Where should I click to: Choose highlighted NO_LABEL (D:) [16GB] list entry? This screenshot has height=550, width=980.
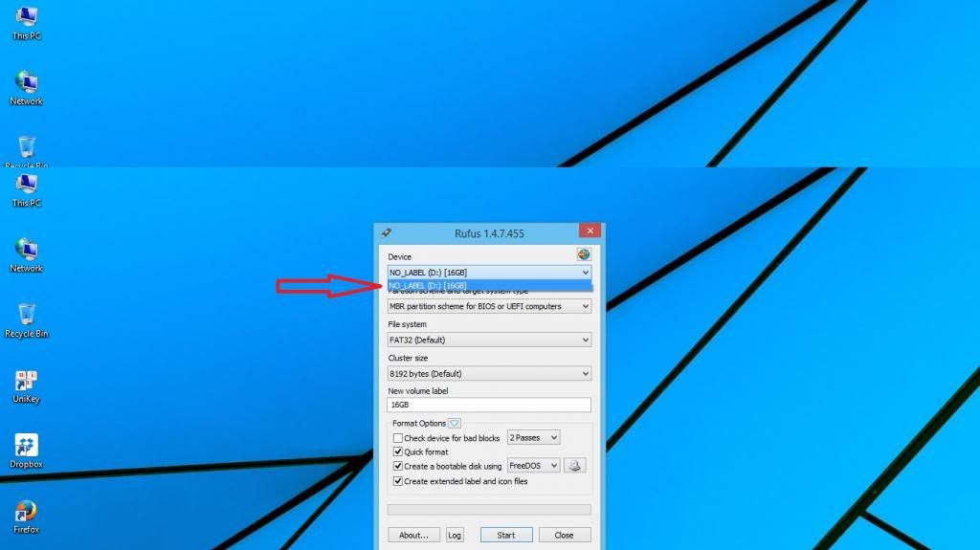[x=489, y=286]
